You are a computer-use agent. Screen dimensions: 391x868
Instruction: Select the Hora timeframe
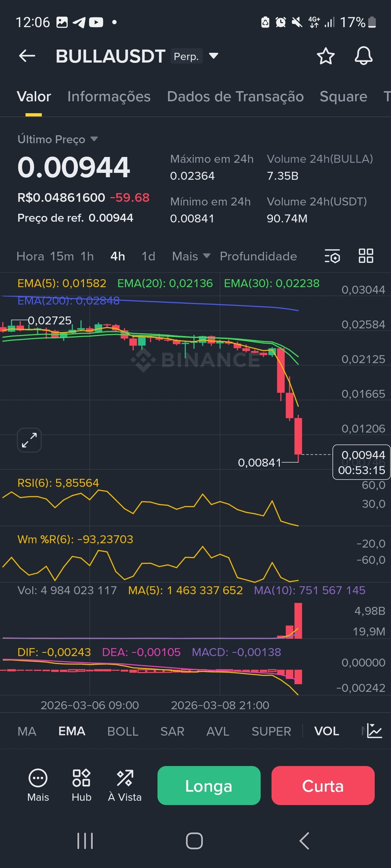pos(30,256)
